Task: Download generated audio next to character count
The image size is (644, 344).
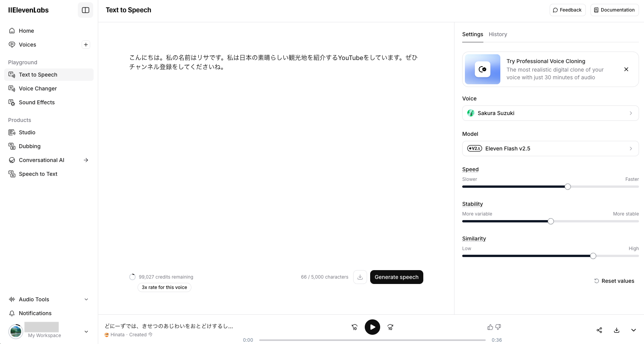Action: click(x=360, y=277)
